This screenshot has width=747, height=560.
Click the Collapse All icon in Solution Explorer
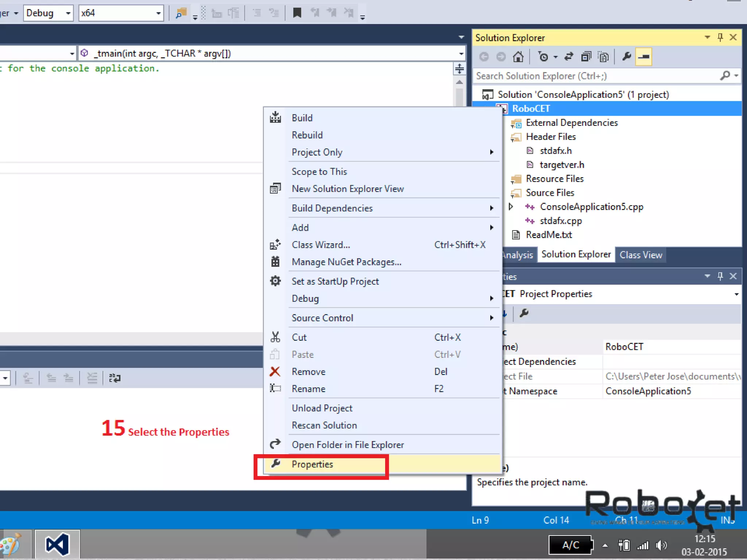coord(586,57)
